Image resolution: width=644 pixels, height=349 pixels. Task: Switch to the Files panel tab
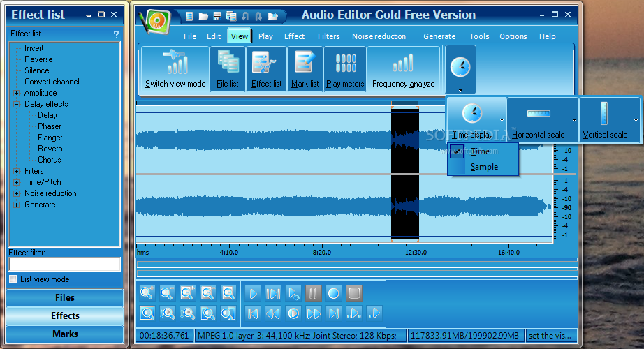coord(65,297)
